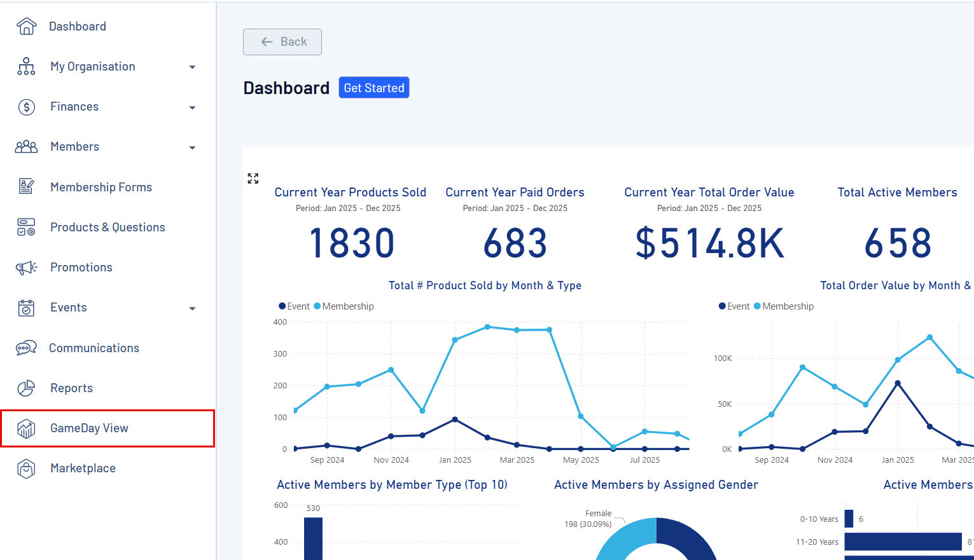Click the Back button

[x=282, y=42]
